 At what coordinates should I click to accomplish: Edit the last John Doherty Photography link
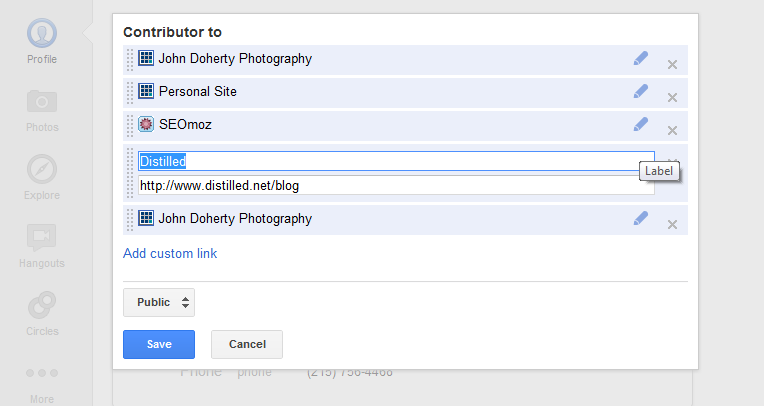point(641,218)
